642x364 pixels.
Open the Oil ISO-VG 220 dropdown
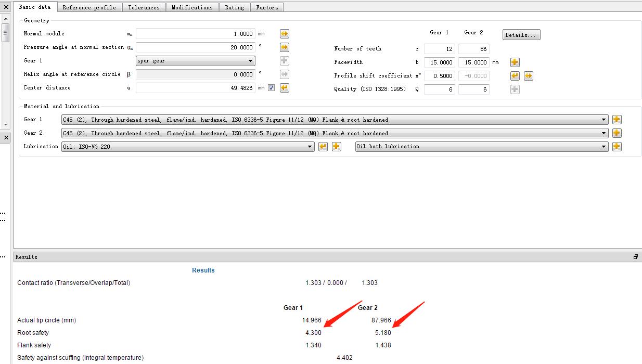coord(188,147)
